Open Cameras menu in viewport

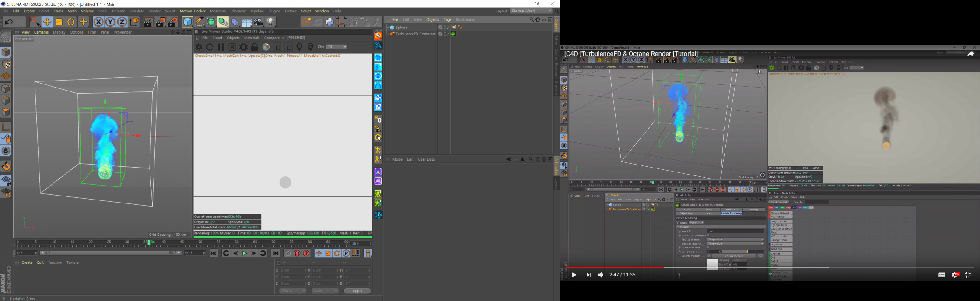[x=42, y=32]
